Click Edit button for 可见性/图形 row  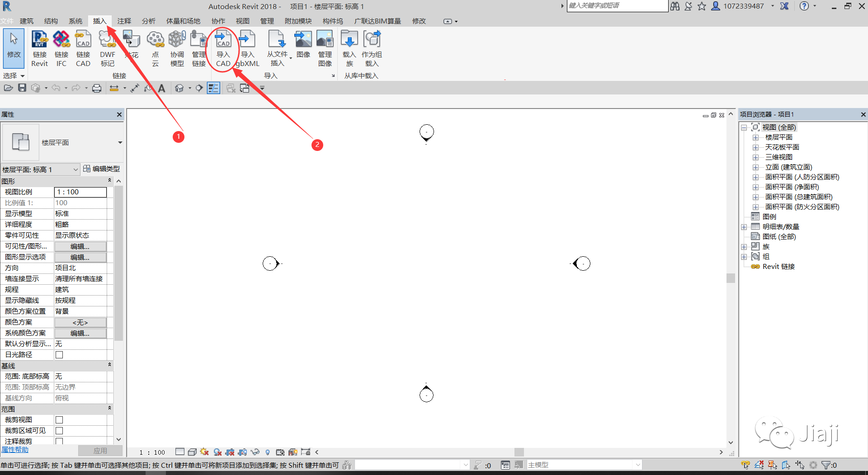(x=80, y=246)
